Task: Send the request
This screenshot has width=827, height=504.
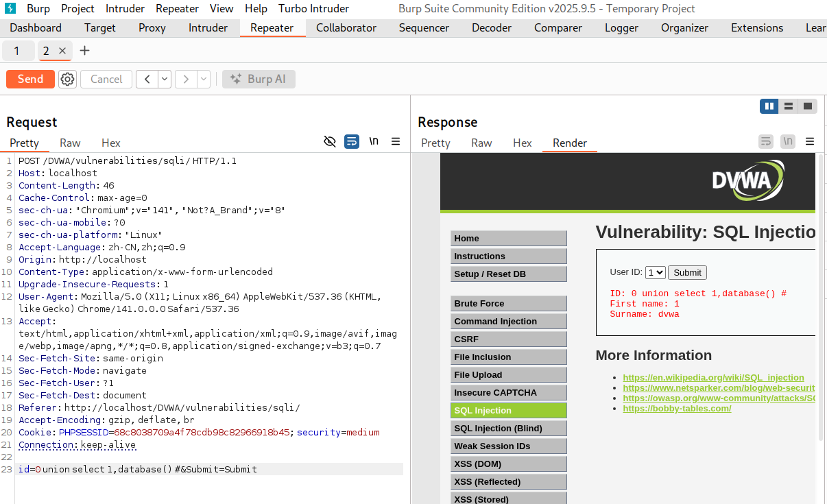Action: [x=30, y=79]
